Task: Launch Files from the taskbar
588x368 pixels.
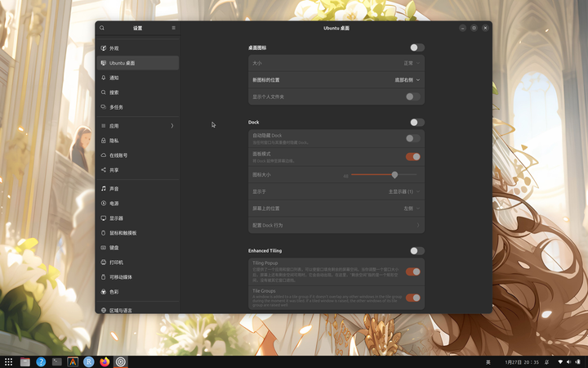Action: click(x=24, y=361)
